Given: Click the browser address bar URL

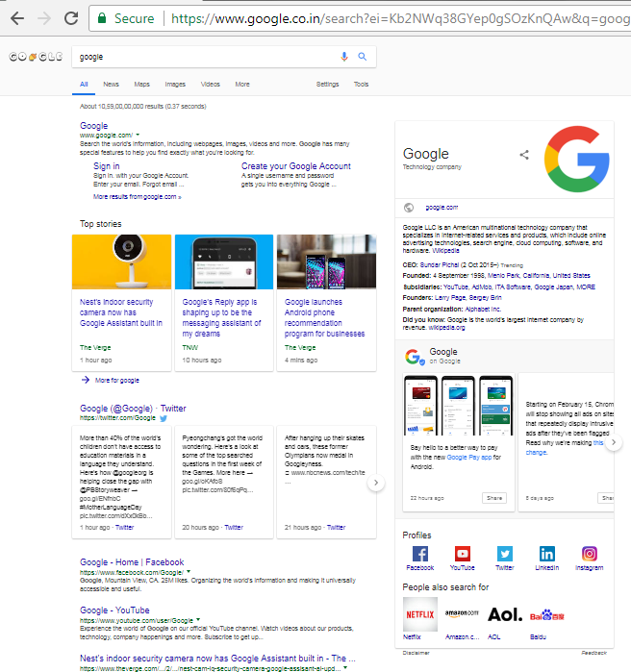Looking at the screenshot, I should (x=398, y=18).
